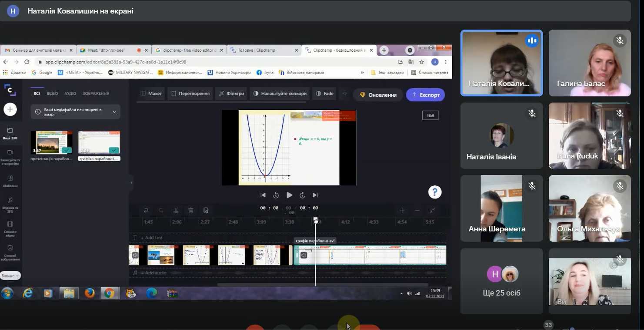This screenshot has height=330, width=644.
Task: Zoom in timeline with plus icon
Action: click(x=402, y=211)
